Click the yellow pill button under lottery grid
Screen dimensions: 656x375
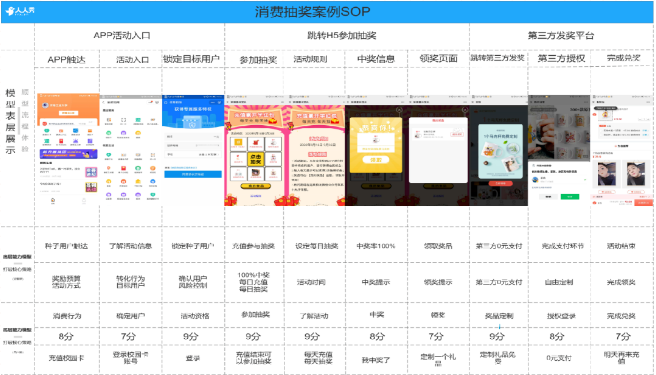[x=256, y=186]
